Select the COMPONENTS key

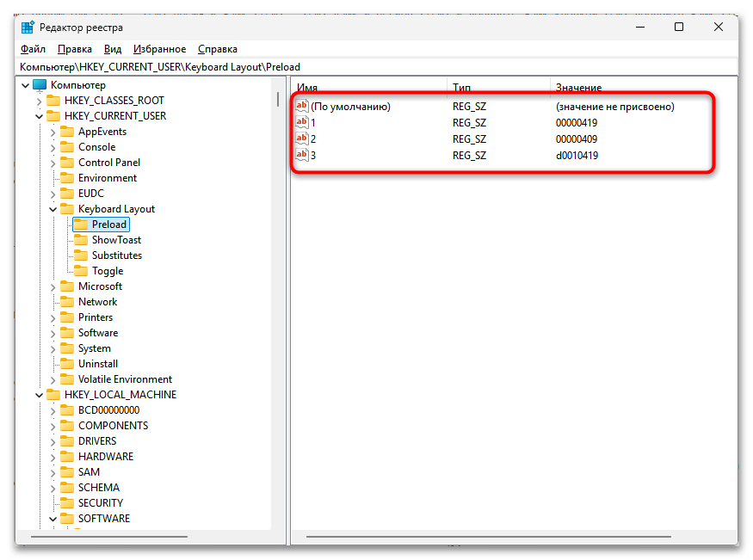tap(113, 426)
